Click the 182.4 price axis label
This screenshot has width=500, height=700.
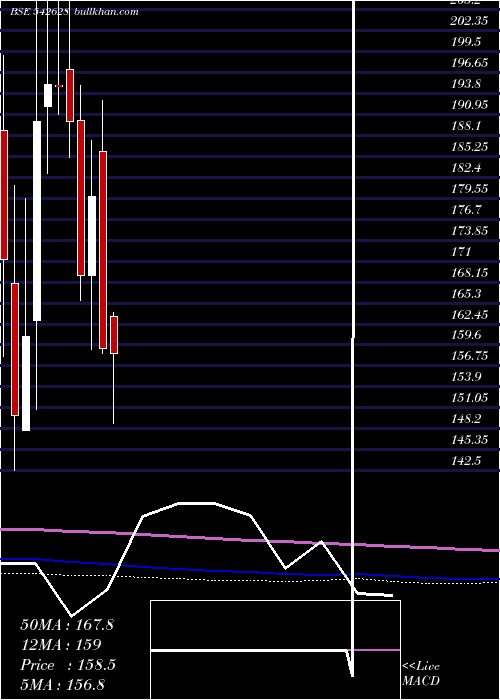tap(466, 168)
